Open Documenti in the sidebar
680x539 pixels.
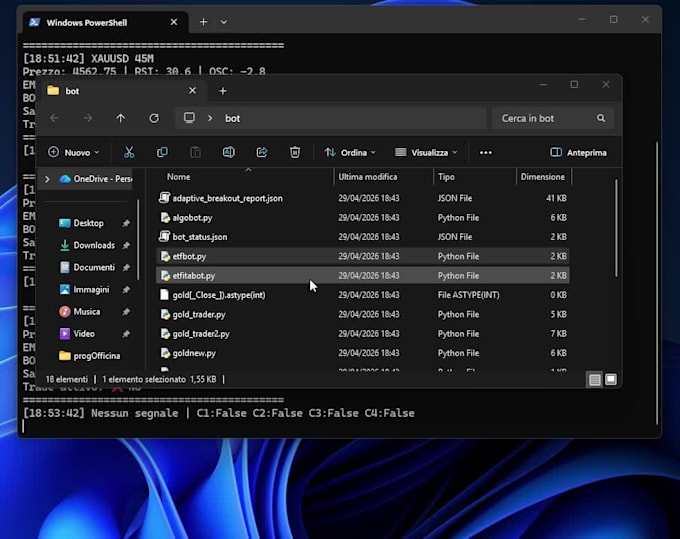coord(94,267)
